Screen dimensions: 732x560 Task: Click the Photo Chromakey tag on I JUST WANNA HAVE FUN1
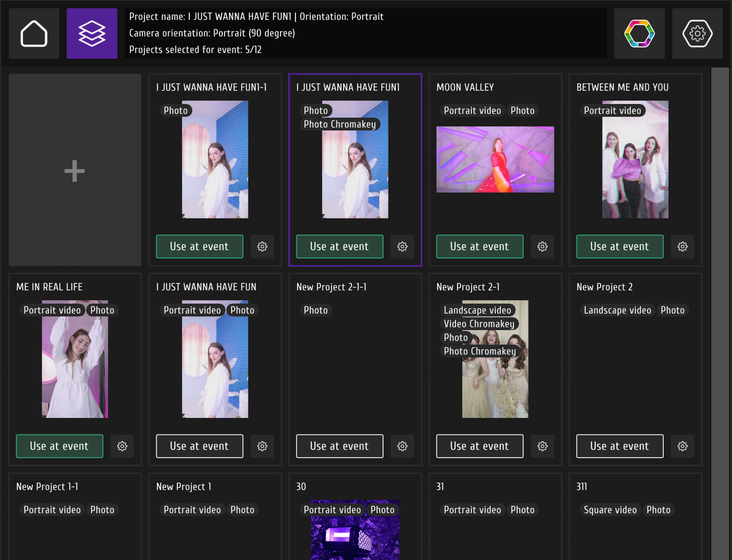[340, 124]
